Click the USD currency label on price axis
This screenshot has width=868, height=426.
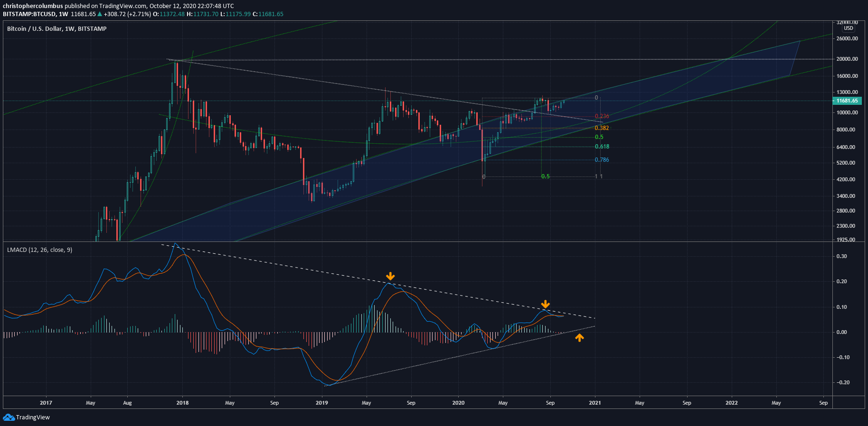[849, 28]
